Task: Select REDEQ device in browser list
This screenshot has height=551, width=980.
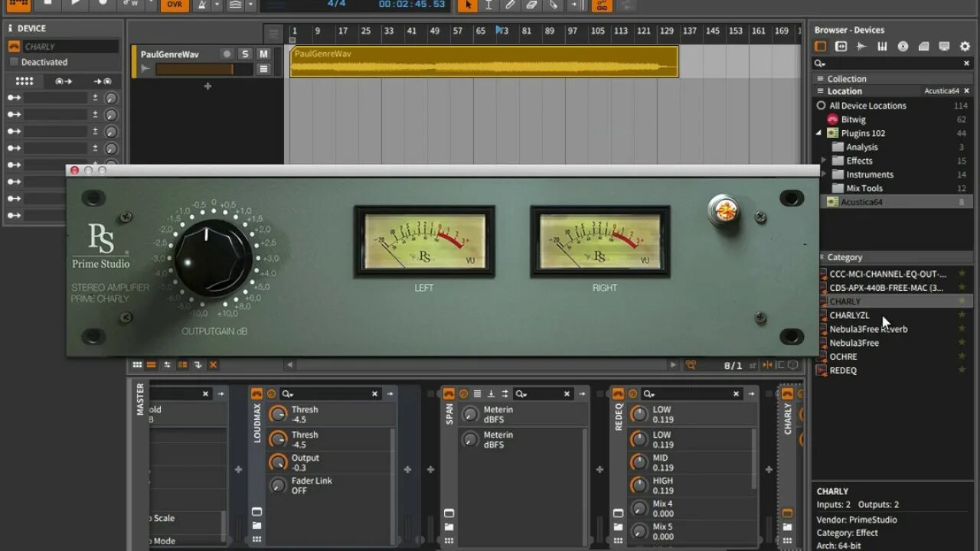Action: [x=844, y=370]
